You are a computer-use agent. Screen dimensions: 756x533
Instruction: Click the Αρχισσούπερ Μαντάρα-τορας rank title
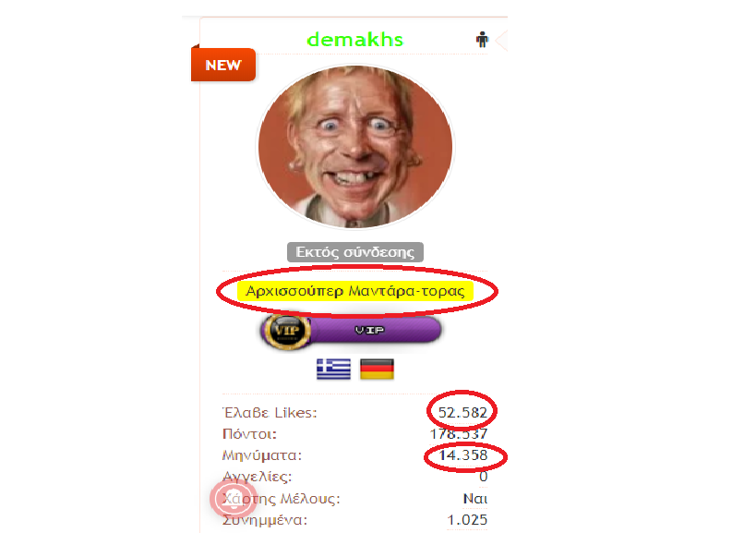[x=355, y=291]
